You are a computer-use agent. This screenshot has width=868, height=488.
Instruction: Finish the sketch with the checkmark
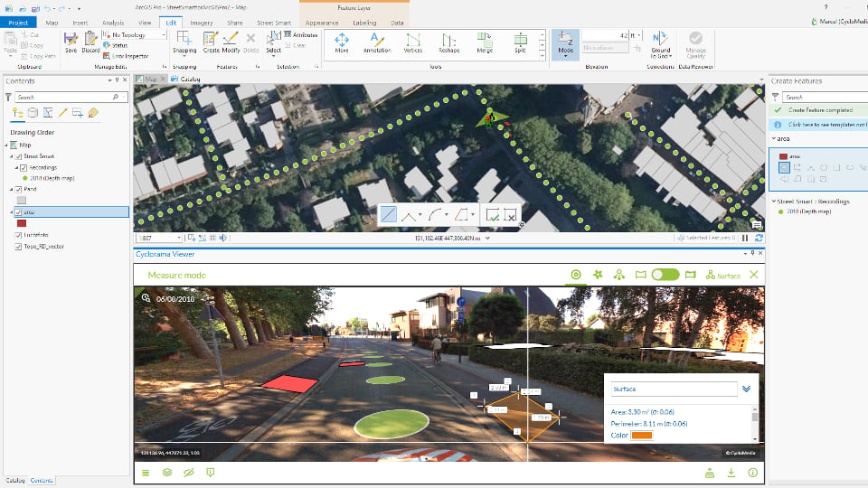pyautogui.click(x=492, y=215)
